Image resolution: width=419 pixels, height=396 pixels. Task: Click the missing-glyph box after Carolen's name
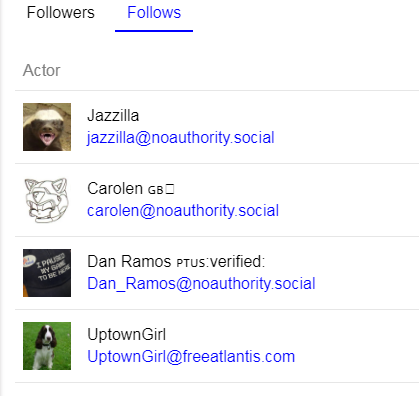(170, 189)
